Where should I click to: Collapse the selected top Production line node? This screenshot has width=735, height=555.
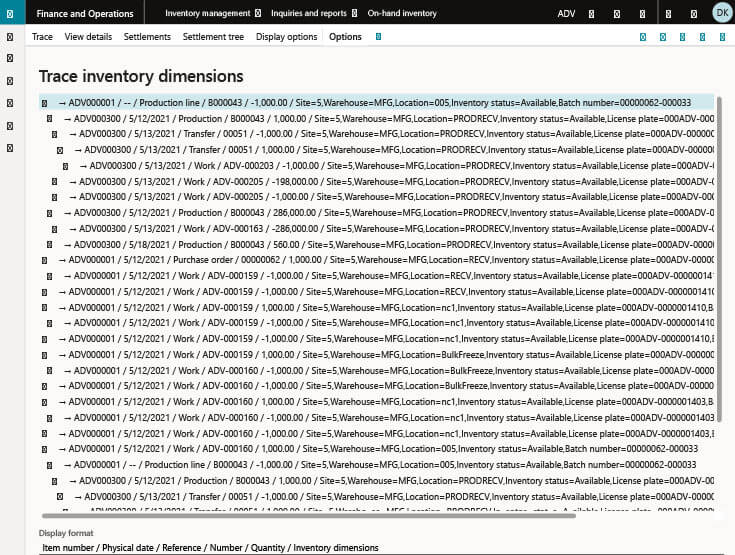[45, 102]
